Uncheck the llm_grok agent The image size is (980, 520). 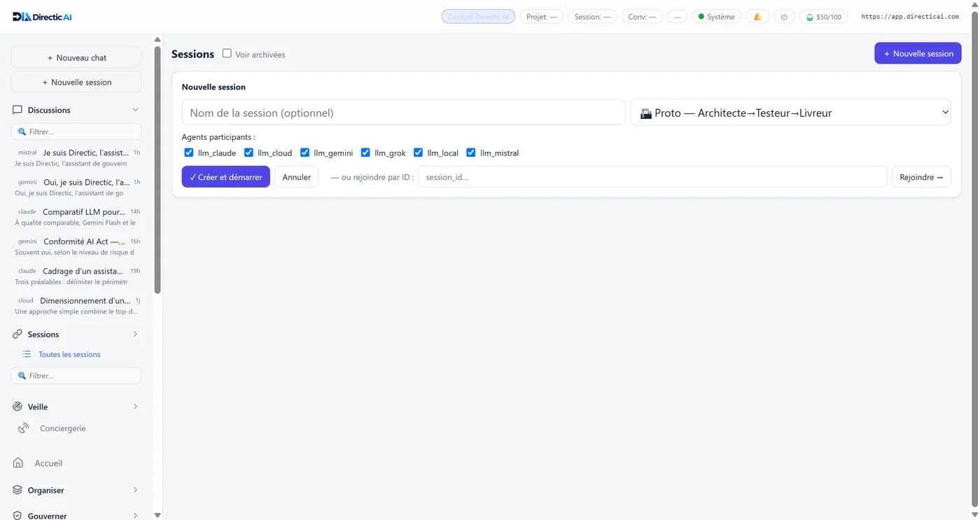(365, 153)
